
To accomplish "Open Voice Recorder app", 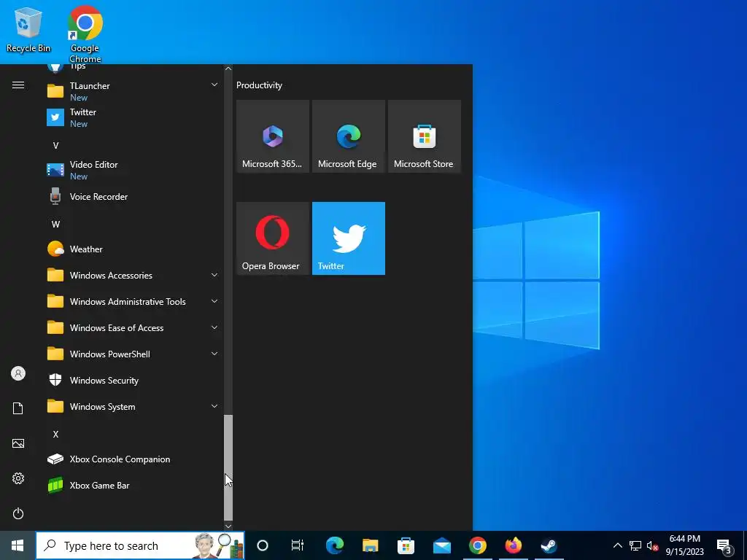I will click(x=132, y=197).
